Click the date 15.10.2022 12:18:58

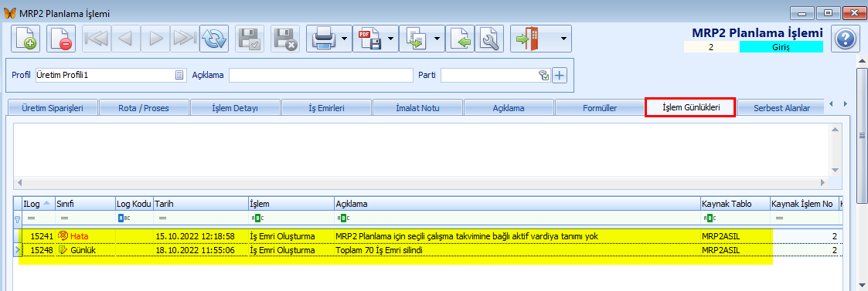tap(196, 236)
